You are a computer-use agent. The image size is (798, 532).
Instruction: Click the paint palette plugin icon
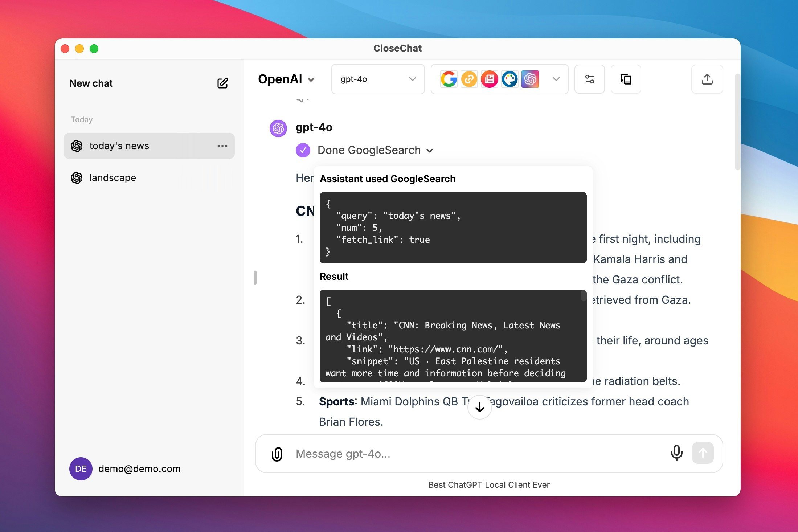pos(510,79)
